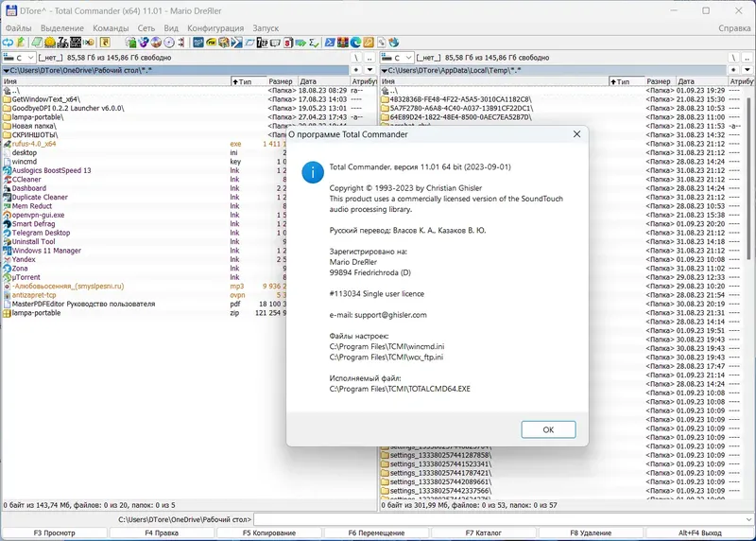Viewport: 756px width, 541px height.
Task: Click the 7-Zip toolbar icon
Action: pyautogui.click(x=62, y=43)
